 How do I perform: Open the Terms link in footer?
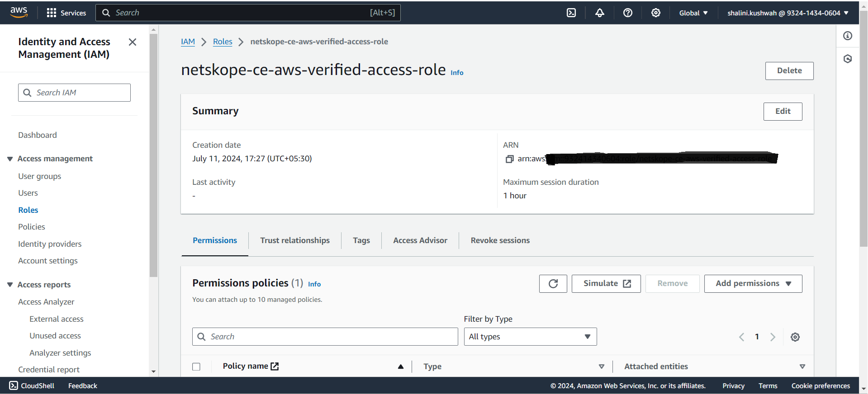point(768,385)
